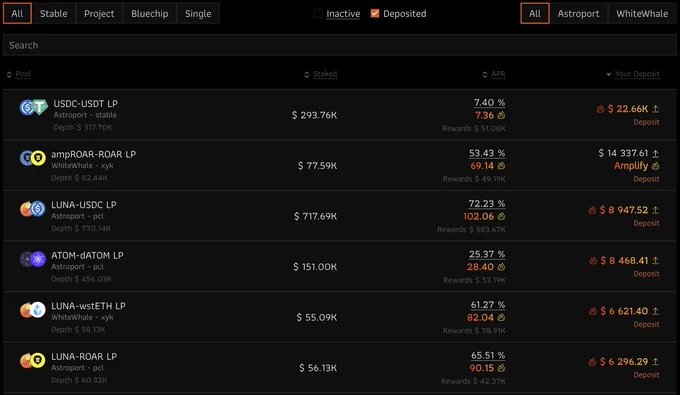Viewport: 680px width, 395px height.
Task: Click the Amplify link in ampROAR-ROAR row
Action: 631,166
